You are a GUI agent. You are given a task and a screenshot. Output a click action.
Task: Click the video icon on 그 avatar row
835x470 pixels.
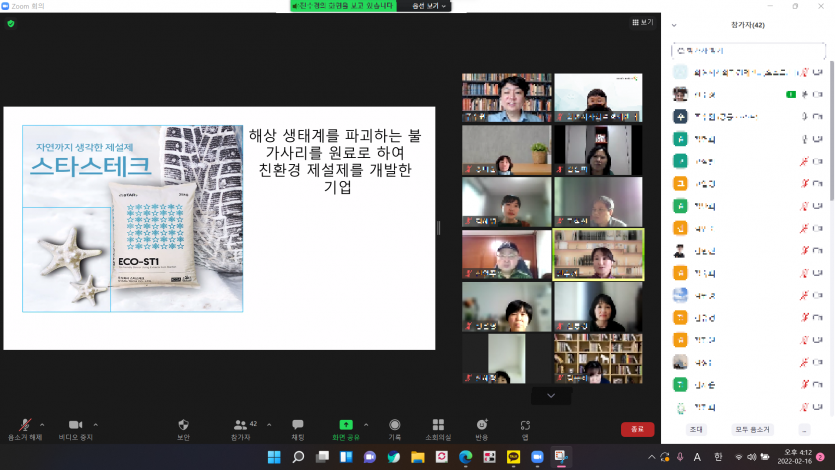(818, 184)
